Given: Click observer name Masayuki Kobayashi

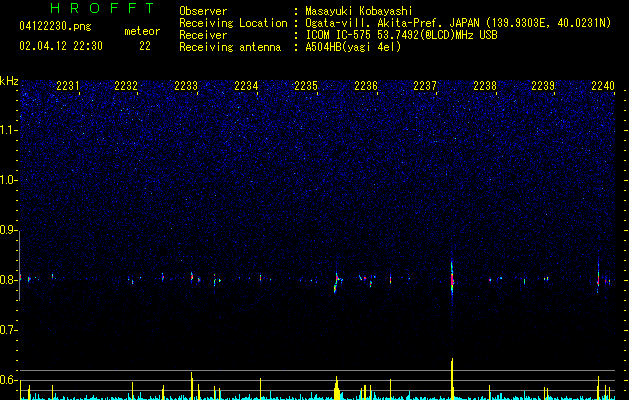Looking at the screenshot, I should [359, 11].
